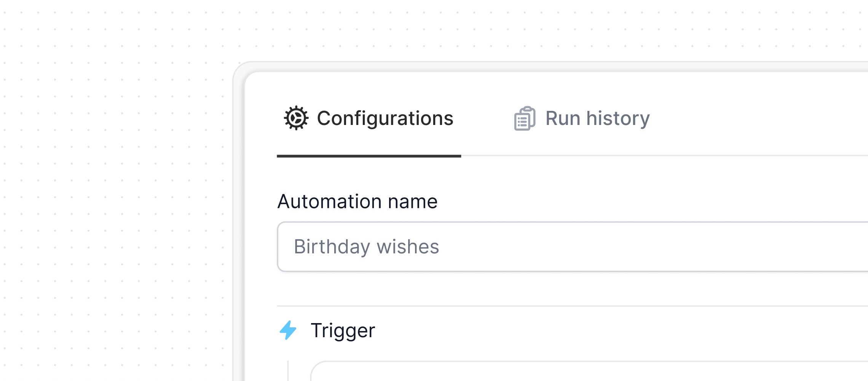Image resolution: width=868 pixels, height=381 pixels.
Task: Focus the Automation name input field
Action: [573, 247]
